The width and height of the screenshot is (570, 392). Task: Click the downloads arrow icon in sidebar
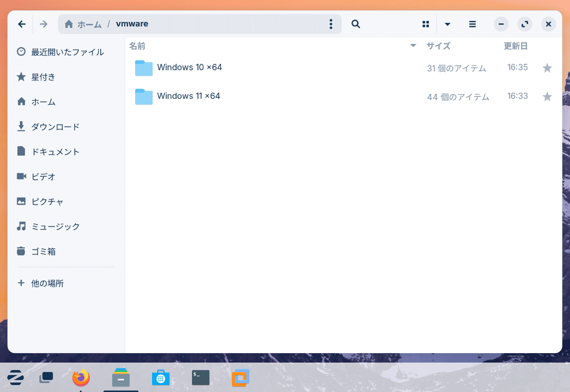click(x=21, y=126)
